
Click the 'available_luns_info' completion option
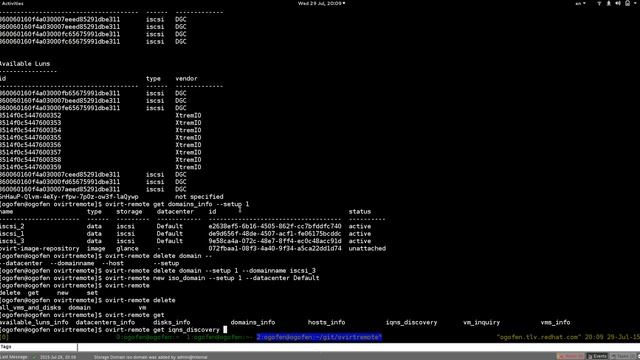point(34,322)
